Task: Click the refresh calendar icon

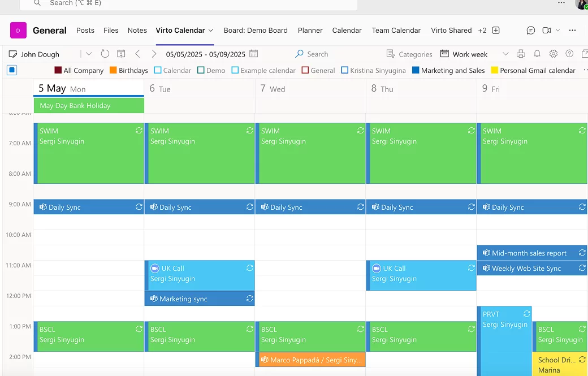Action: click(x=105, y=54)
